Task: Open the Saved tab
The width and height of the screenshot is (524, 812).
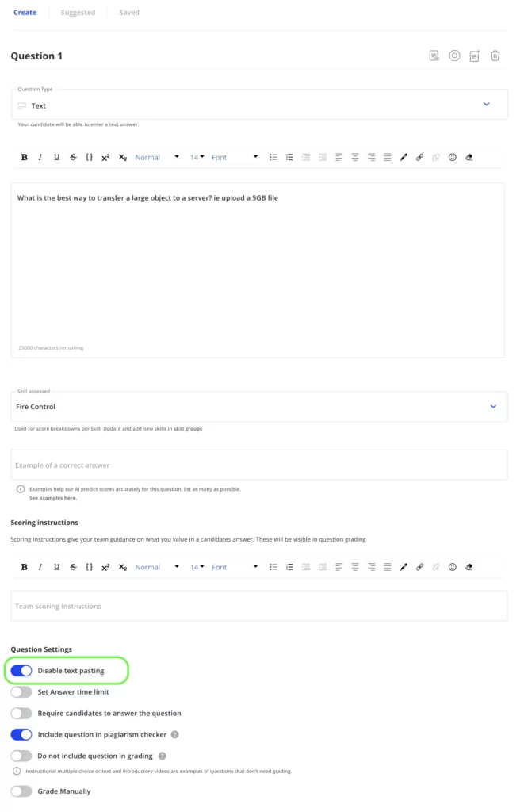Action: [x=129, y=13]
